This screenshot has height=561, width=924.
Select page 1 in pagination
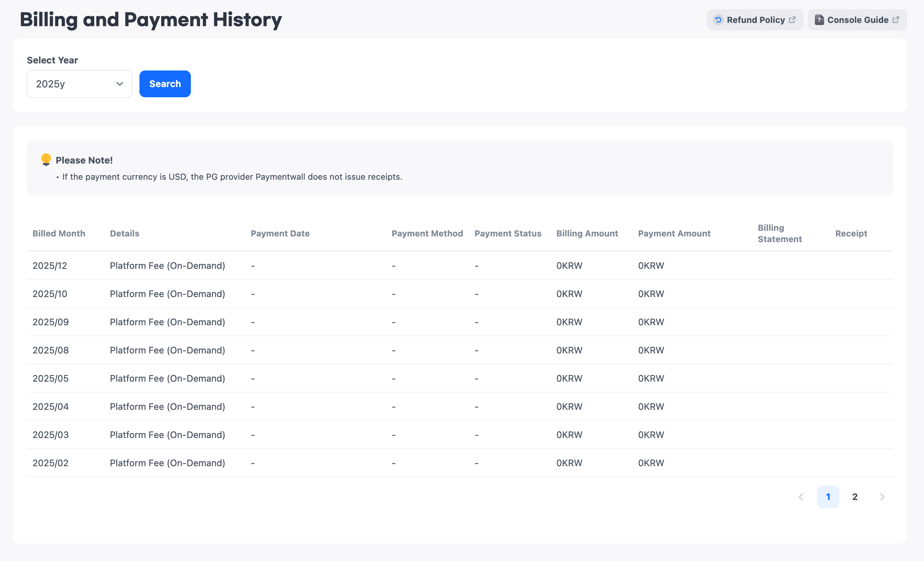(x=828, y=497)
